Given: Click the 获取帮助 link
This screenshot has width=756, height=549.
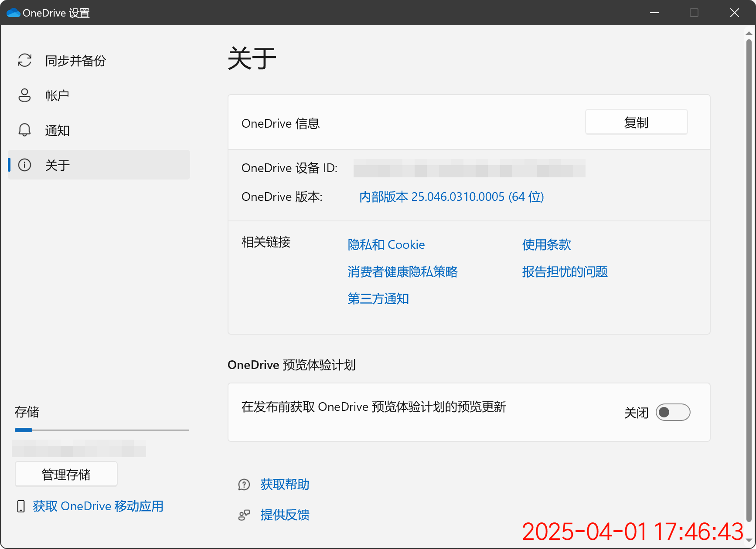Looking at the screenshot, I should [x=285, y=485].
